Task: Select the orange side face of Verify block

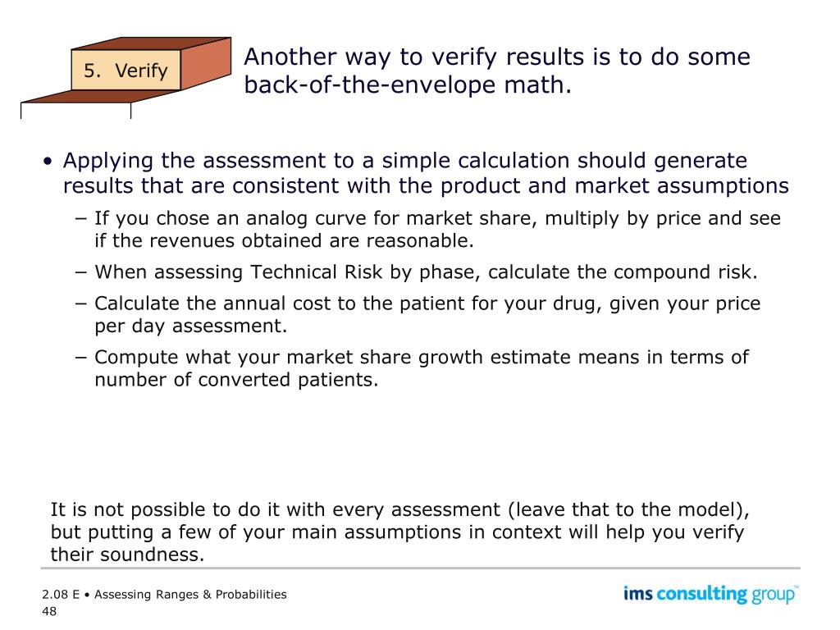Action: click(x=206, y=63)
